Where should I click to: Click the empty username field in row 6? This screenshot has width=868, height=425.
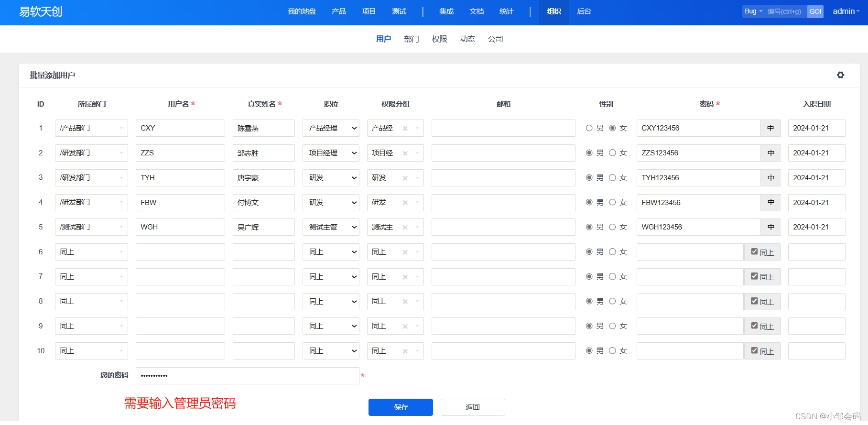tap(180, 252)
